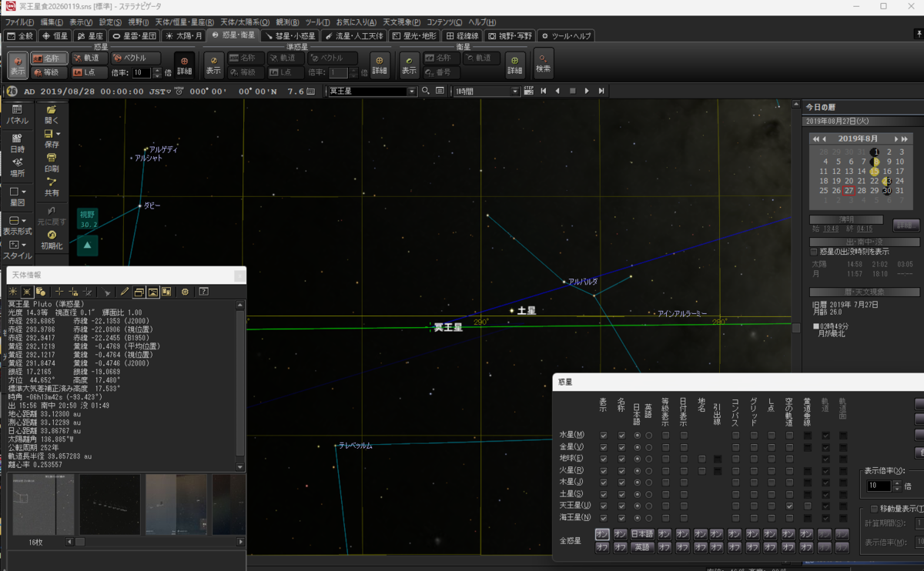Toggle planet display with 表示 button
The image size is (924, 571).
(18, 65)
